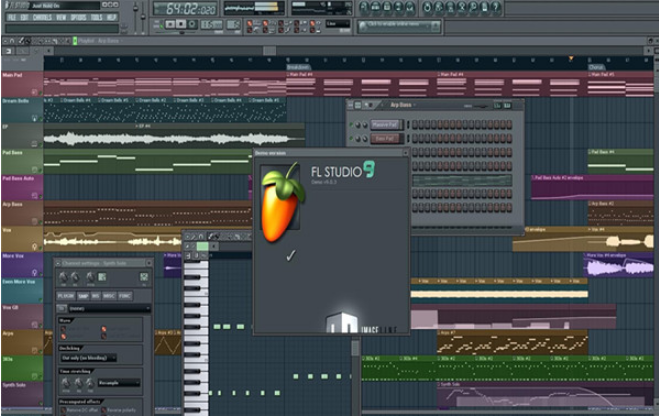Open the Resample time stretching dropdown
The image size is (659, 416).
[x=119, y=383]
